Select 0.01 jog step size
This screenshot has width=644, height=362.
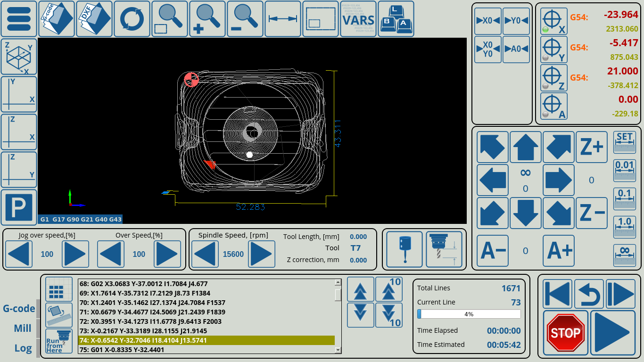[x=624, y=170]
